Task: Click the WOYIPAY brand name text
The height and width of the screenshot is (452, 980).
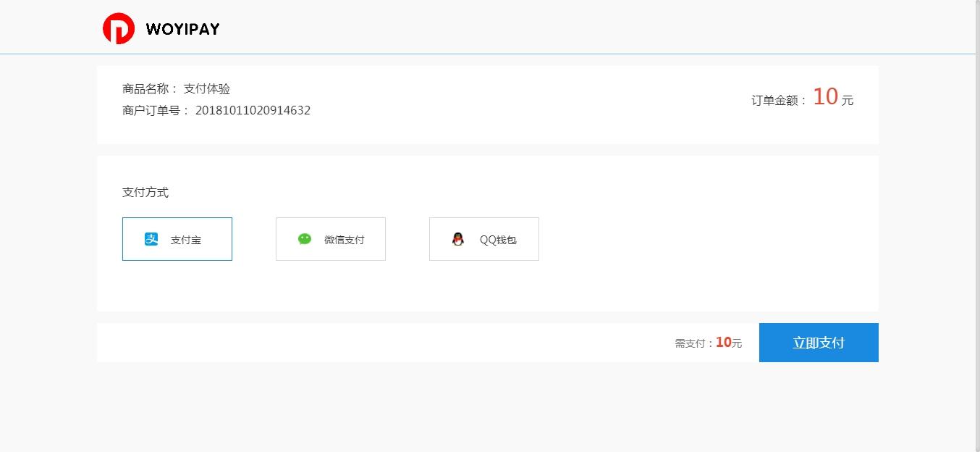Action: (x=182, y=29)
